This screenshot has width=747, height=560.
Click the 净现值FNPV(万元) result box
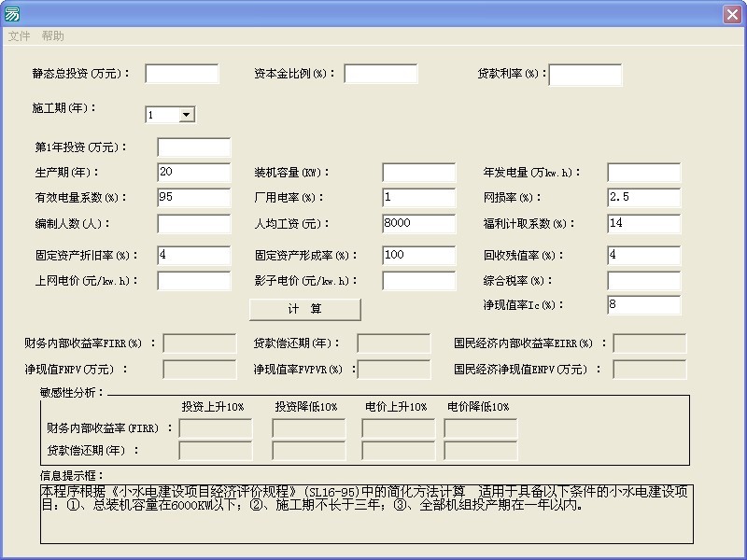pyautogui.click(x=200, y=370)
